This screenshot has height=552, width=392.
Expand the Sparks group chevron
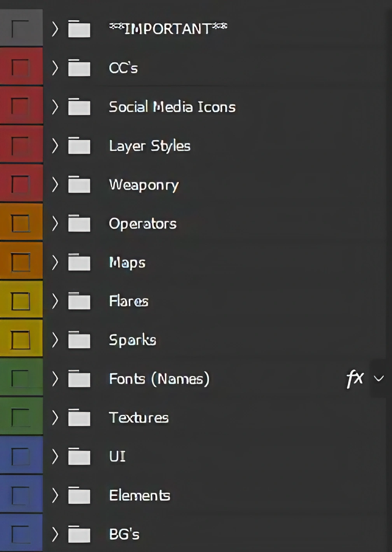[x=55, y=340]
